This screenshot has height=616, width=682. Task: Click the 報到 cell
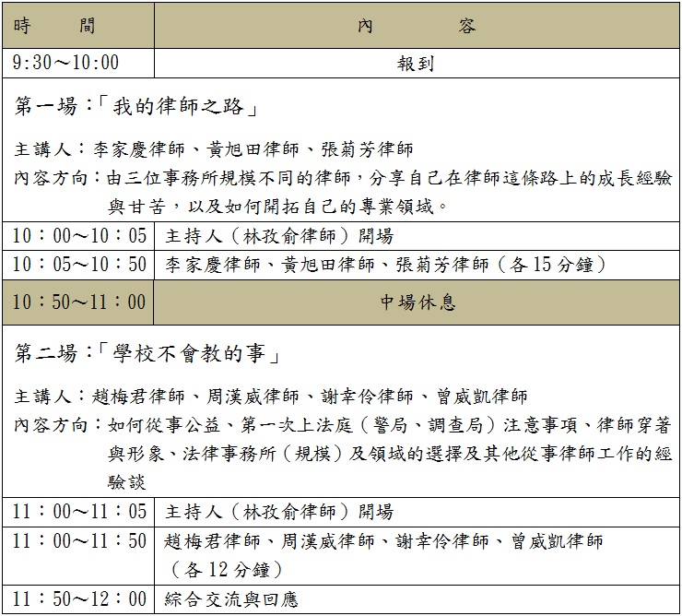click(417, 63)
